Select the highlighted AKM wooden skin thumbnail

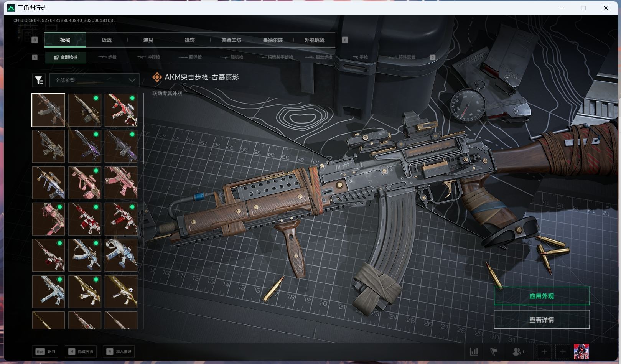48,110
